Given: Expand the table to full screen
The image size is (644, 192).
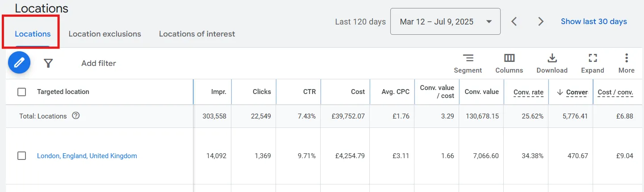Looking at the screenshot, I should (593, 64).
